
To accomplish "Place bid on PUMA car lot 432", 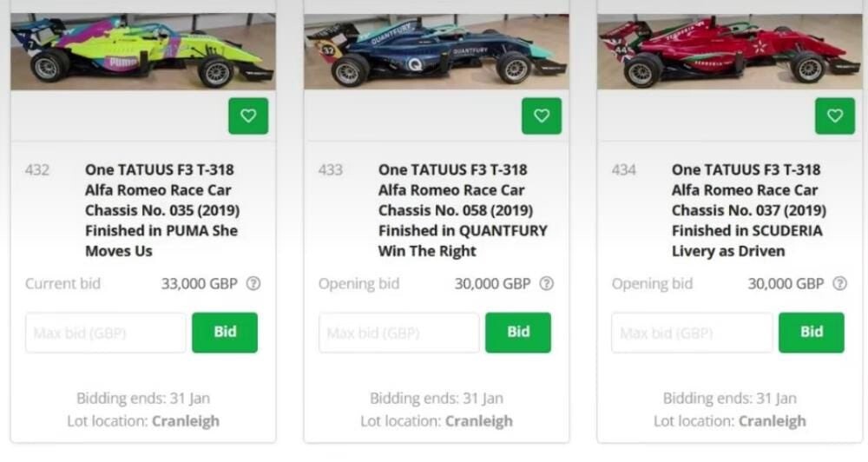I will 225,333.
